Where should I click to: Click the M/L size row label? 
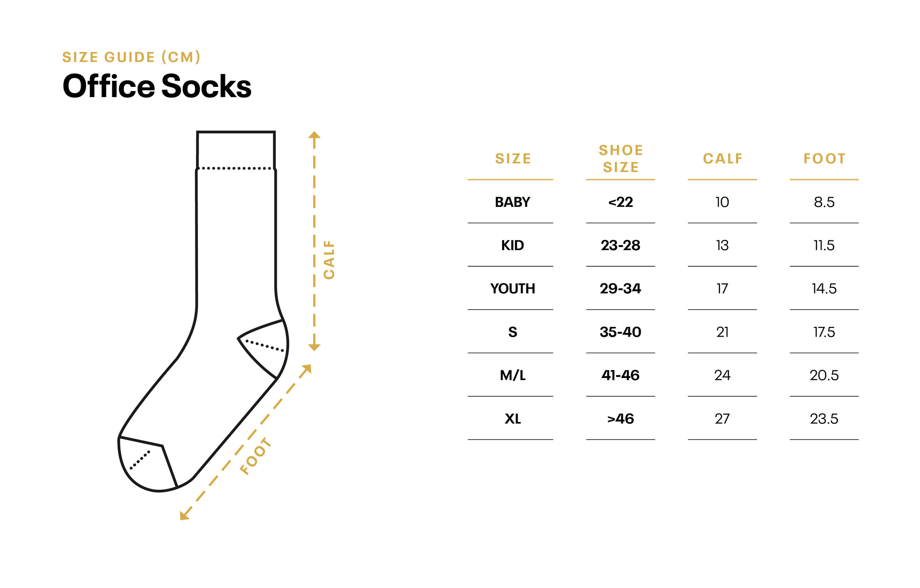(x=512, y=375)
